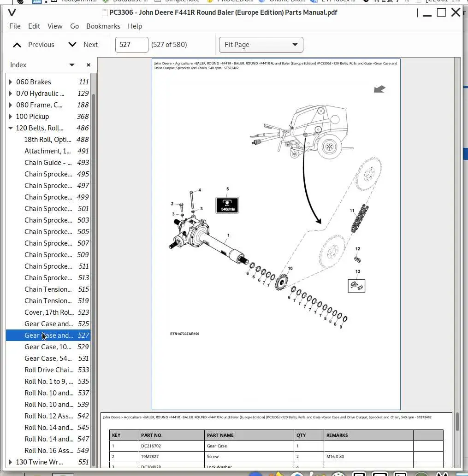Screen dimensions: 468x476
Task: Select Roll No. 16 Ass... entry page 549
Action: pyautogui.click(x=48, y=451)
